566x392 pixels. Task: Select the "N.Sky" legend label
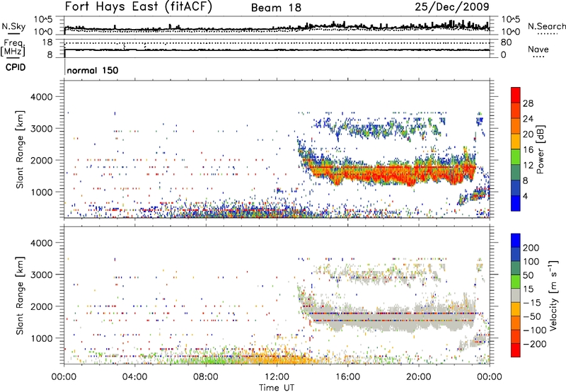tap(13, 26)
